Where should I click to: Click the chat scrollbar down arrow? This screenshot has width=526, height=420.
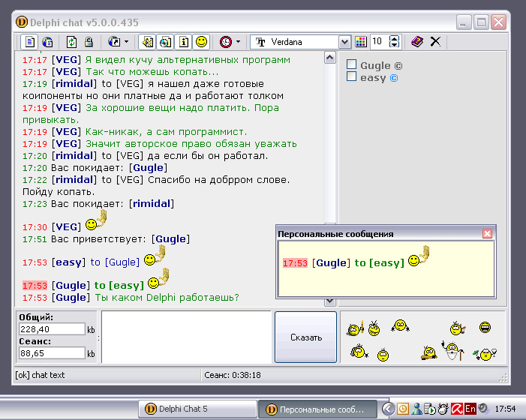[x=330, y=301]
